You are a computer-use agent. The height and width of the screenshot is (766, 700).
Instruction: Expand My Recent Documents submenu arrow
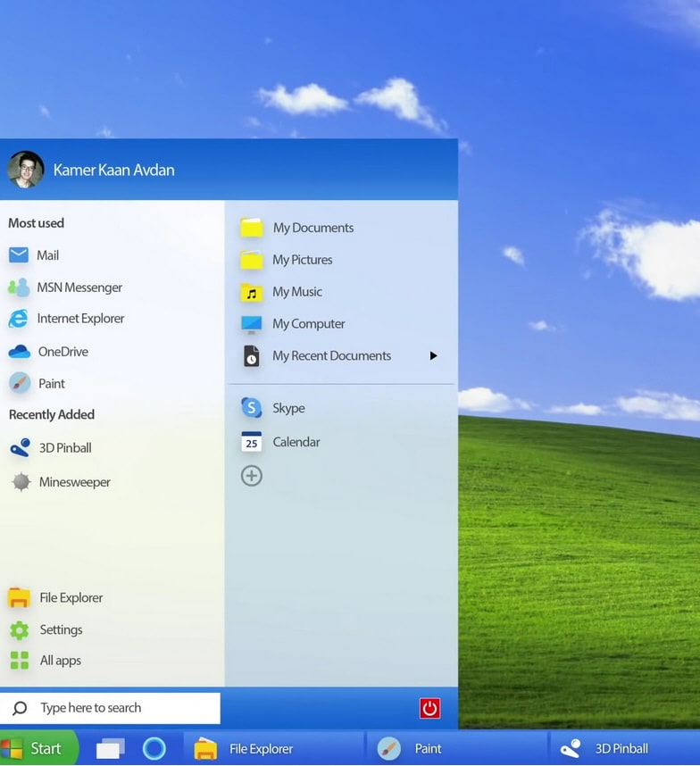click(433, 356)
